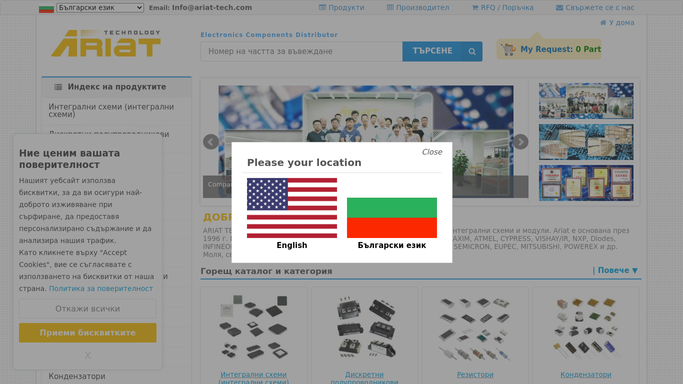683x384 pixels.
Task: Click the Info@ariat-tech.com email address
Action: coord(212,7)
